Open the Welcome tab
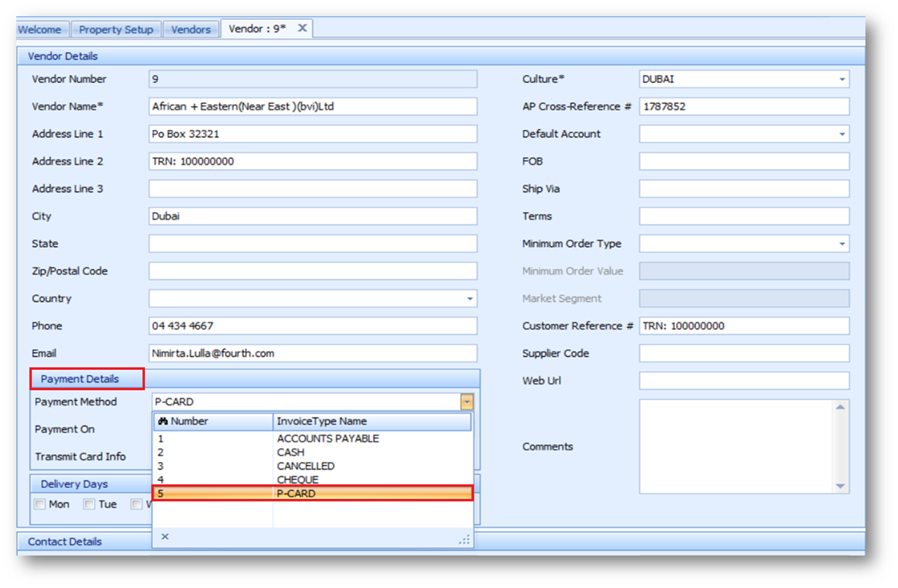The height and width of the screenshot is (588, 898). click(40, 29)
